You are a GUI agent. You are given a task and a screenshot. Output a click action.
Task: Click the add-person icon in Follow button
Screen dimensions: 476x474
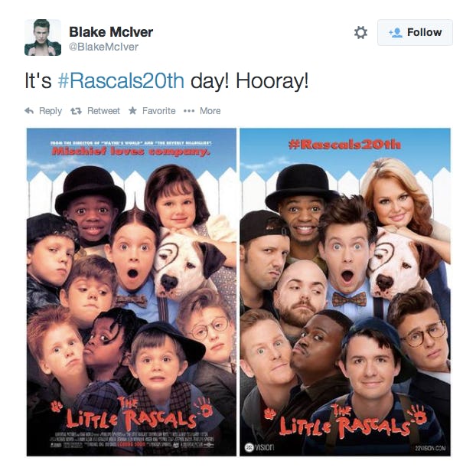coord(396,32)
